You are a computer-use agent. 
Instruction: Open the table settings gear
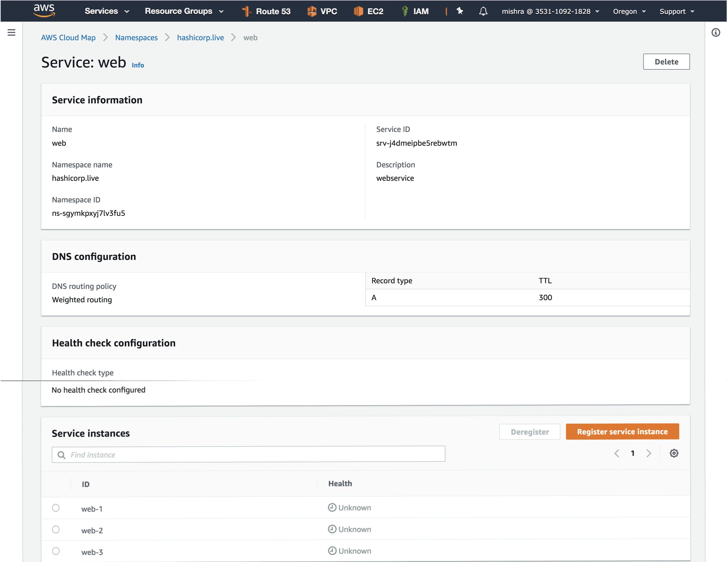tap(674, 453)
